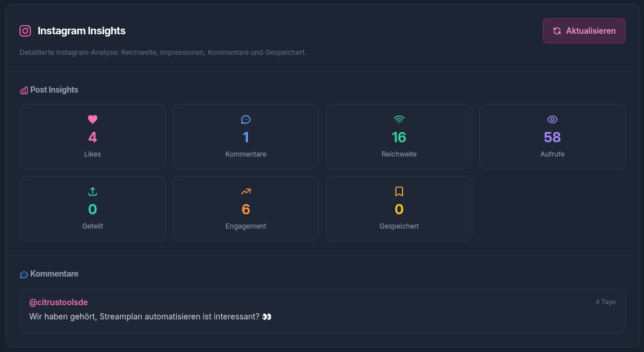The image size is (644, 352).
Task: Select the blue comment bubble icon above Kommentare count
Action: coord(246,119)
